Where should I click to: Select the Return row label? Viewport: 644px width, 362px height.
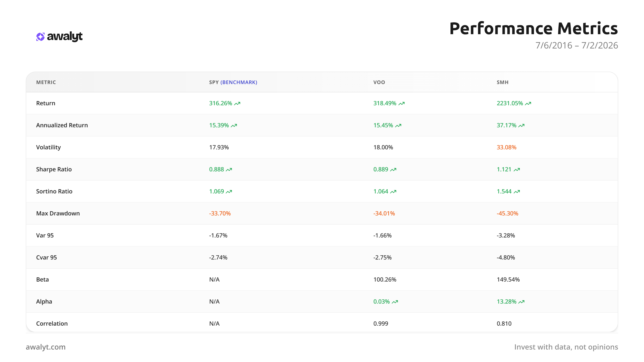pyautogui.click(x=45, y=103)
